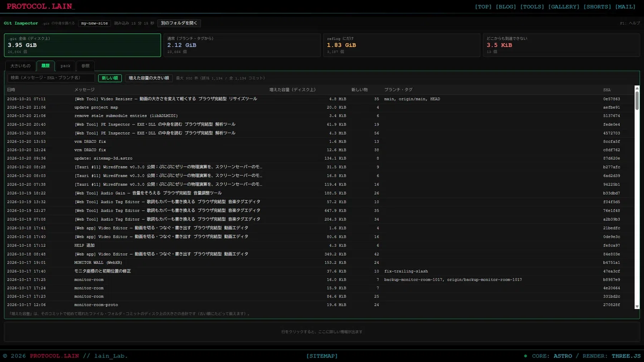Screen dimensions: 644x362
Task: Select the PE Inspector commit fede0e4
Action: 319,124
